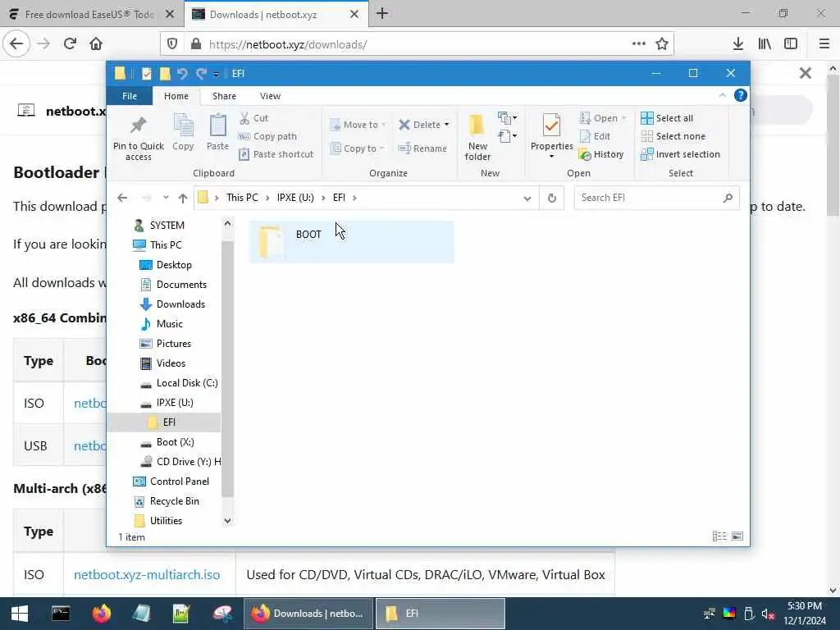Open the New item dropdown icon

(507, 118)
